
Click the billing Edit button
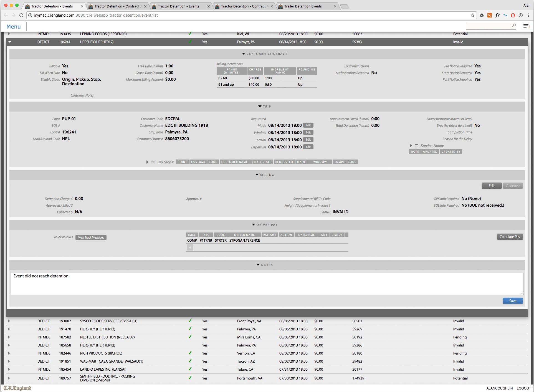tap(492, 186)
